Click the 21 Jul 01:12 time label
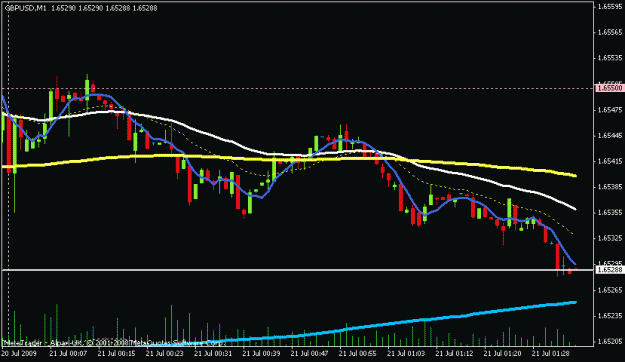Viewport: 625px width, 362px height. point(454,353)
